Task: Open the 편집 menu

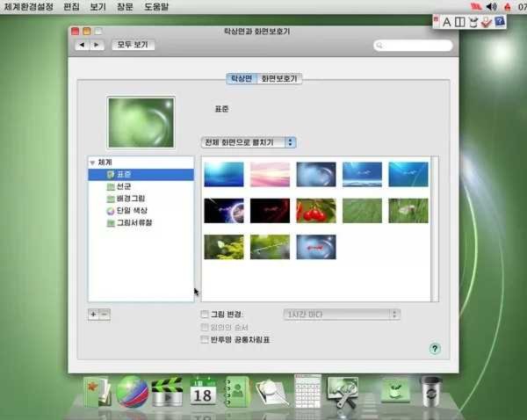Action: tap(71, 7)
